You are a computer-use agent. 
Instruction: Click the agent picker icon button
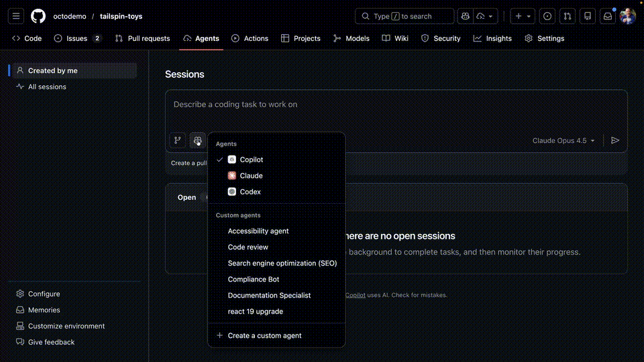198,141
